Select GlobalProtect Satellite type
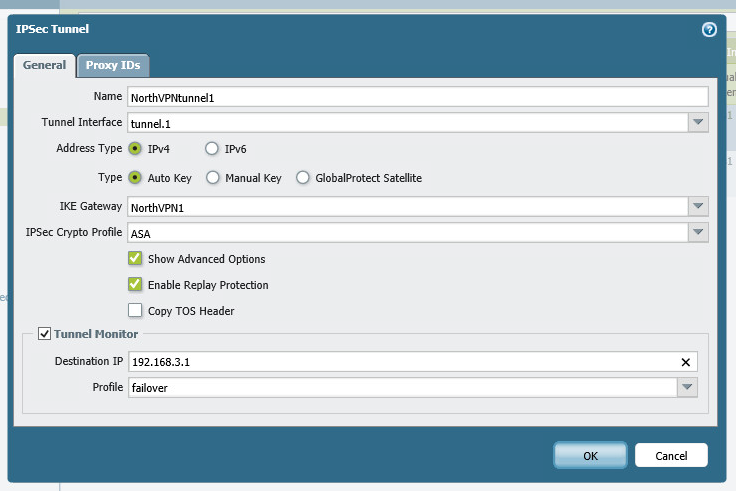Image resolution: width=736 pixels, height=491 pixels. [302, 178]
